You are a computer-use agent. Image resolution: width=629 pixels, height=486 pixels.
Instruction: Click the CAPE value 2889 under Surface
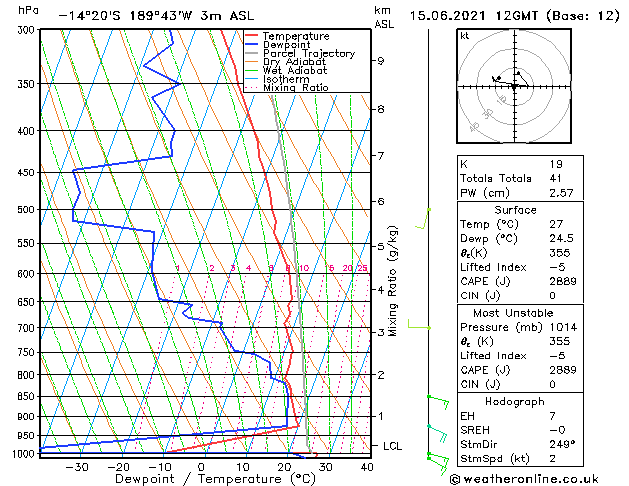point(563,281)
